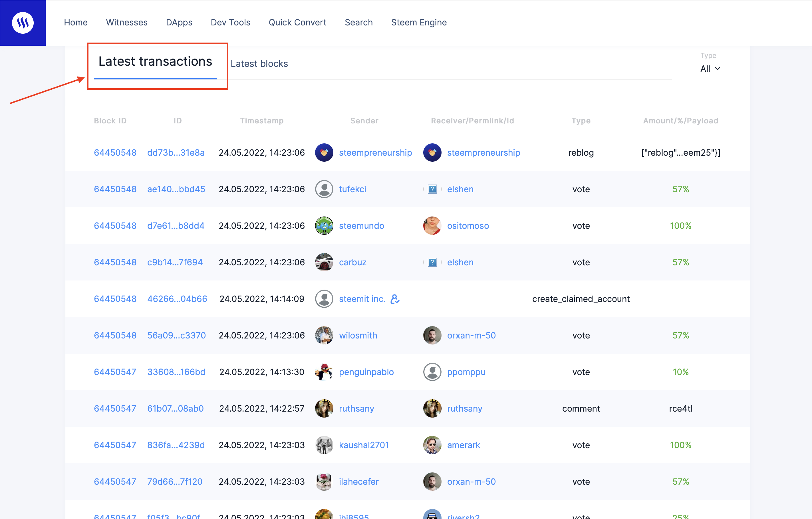Open the Type filter dropdown showing All

(x=710, y=69)
